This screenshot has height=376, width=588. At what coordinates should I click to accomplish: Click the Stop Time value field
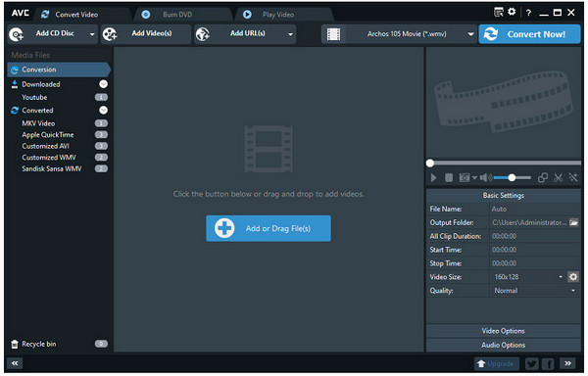click(x=535, y=263)
